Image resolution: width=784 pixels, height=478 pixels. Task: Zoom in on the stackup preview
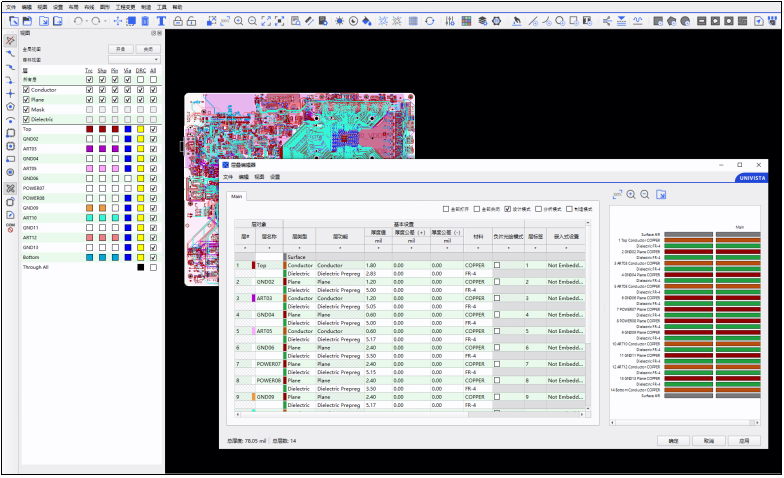tap(631, 195)
